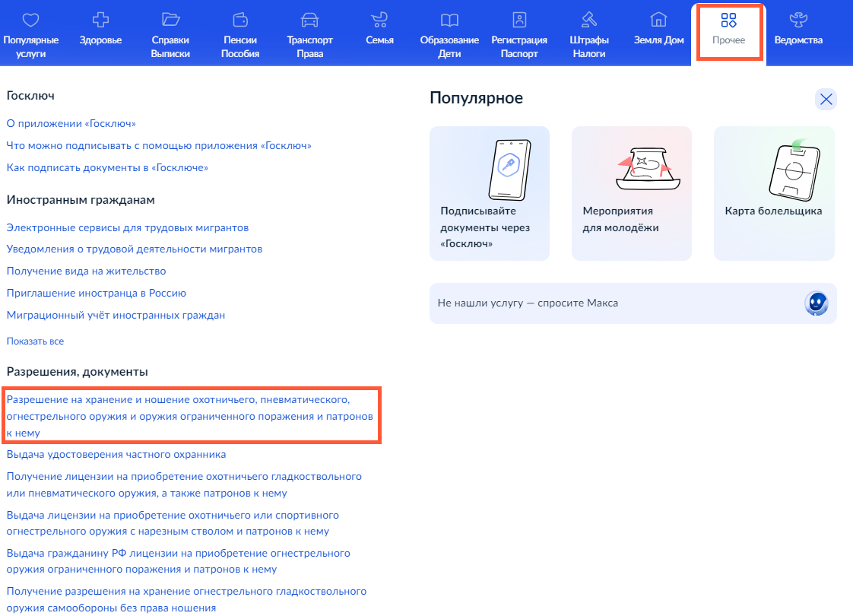The image size is (853, 616).
Task: Click the football field card illustration
Action: [794, 170]
